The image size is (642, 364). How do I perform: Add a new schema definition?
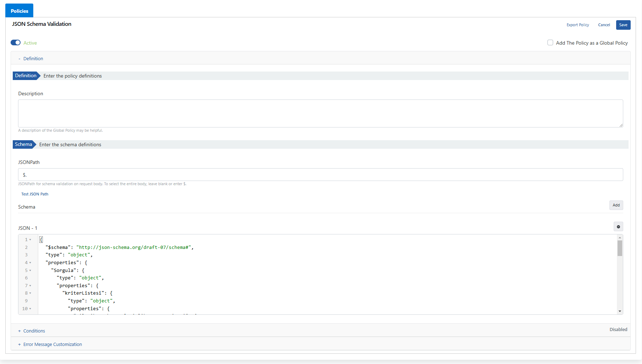[x=616, y=205]
